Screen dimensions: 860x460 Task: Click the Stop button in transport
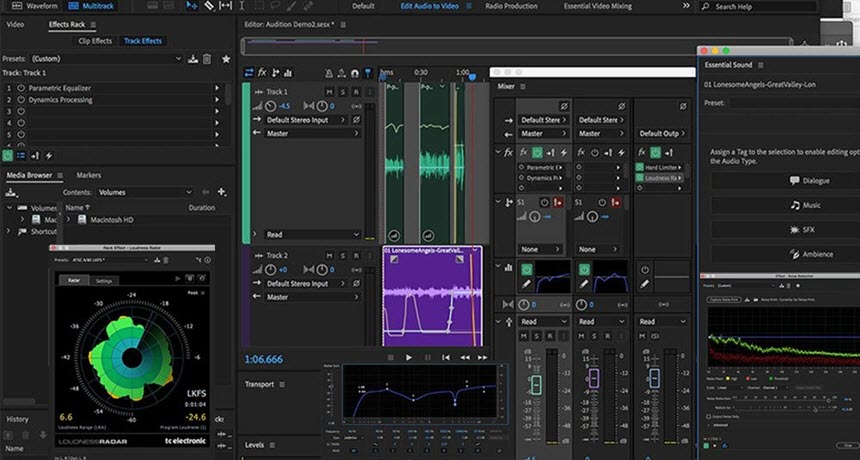tap(391, 357)
